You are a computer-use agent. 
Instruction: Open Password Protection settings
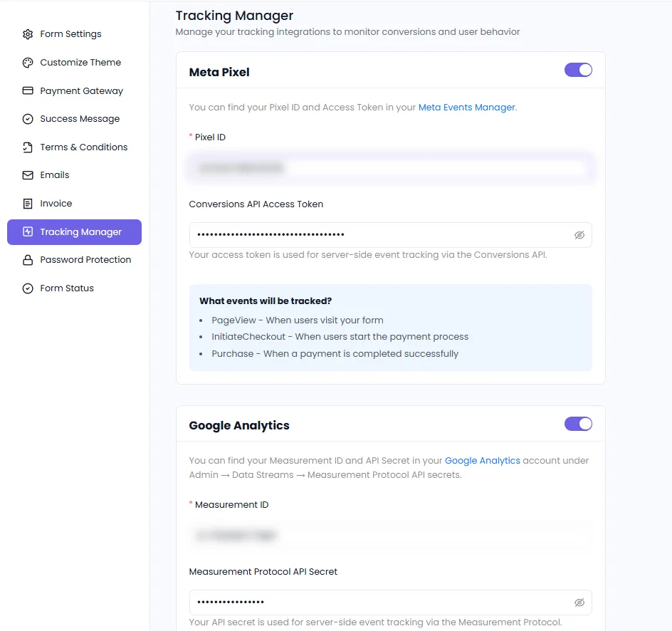pyautogui.click(x=74, y=260)
